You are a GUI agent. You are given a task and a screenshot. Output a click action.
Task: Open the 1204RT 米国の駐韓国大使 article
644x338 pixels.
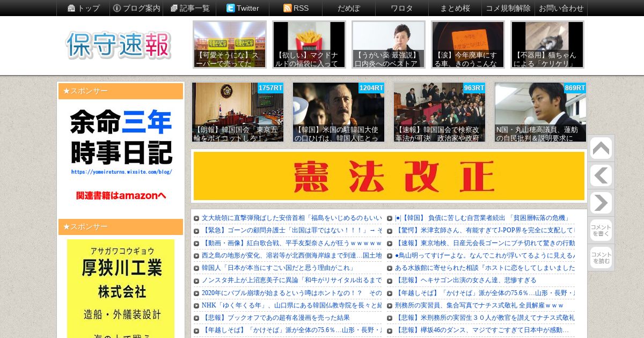point(339,112)
